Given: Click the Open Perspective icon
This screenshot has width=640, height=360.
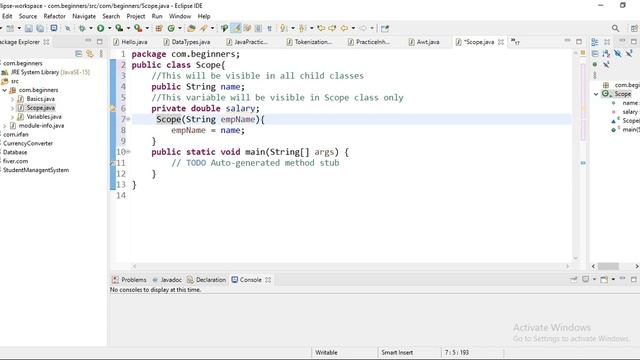Looking at the screenshot, I should (x=634, y=28).
